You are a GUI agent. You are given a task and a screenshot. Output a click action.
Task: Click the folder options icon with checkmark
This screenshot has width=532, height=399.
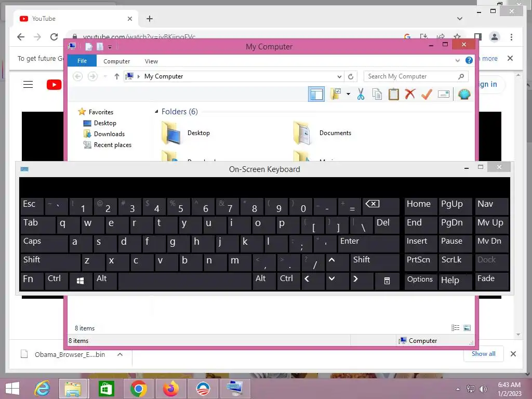pos(336,94)
